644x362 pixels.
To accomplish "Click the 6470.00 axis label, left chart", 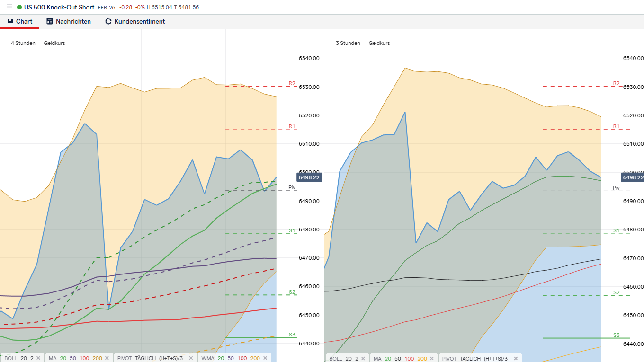I will pyautogui.click(x=309, y=258).
